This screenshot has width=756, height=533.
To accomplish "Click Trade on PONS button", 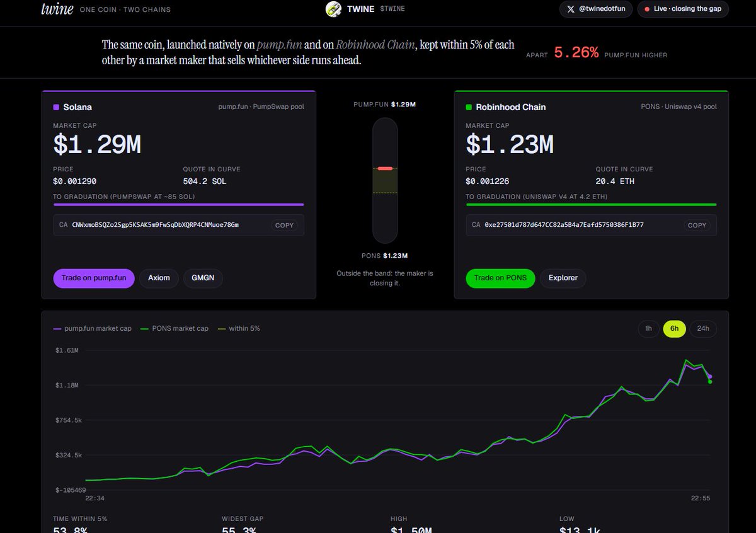I will pyautogui.click(x=500, y=278).
